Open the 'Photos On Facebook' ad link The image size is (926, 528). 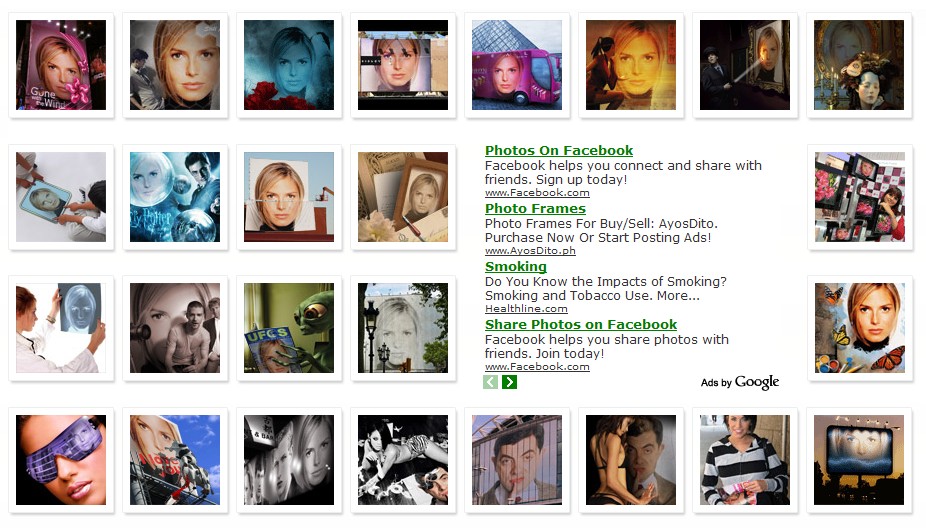(559, 151)
